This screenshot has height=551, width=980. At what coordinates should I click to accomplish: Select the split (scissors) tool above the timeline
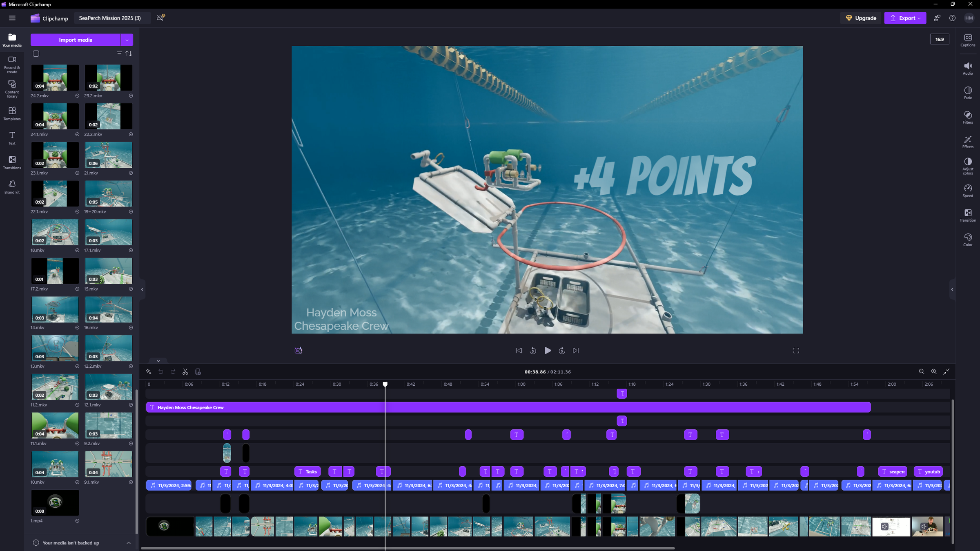click(185, 371)
